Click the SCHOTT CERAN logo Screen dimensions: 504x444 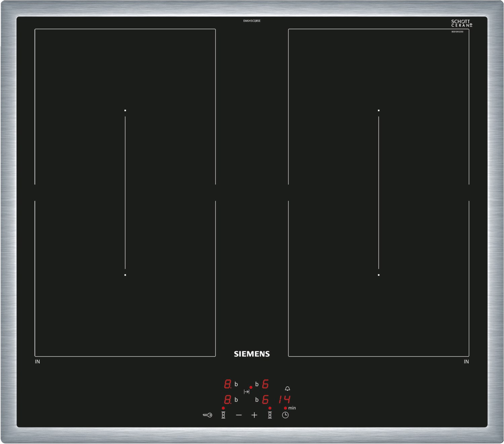(462, 23)
